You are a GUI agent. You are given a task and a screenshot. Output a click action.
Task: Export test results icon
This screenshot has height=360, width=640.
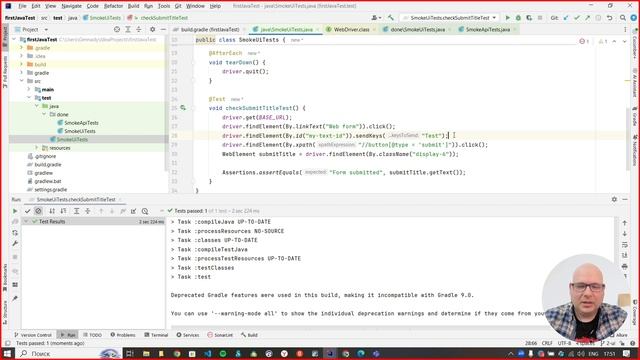click(x=133, y=211)
